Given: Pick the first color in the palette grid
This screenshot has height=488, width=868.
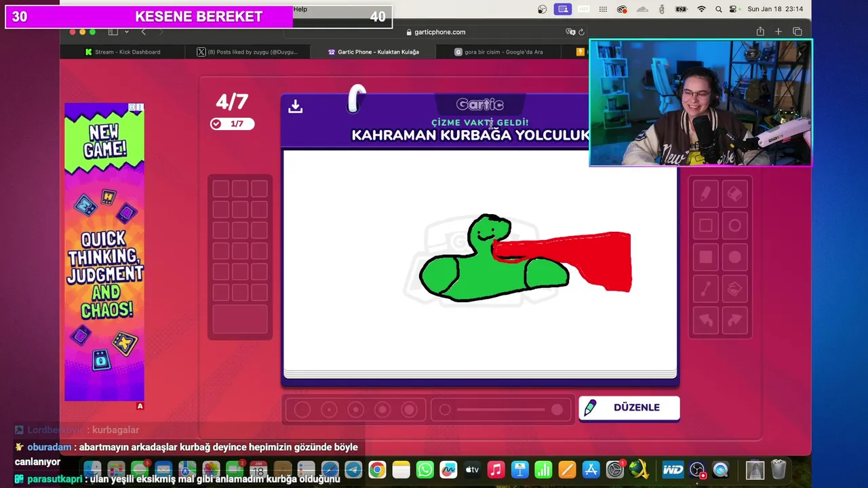Looking at the screenshot, I should (220, 188).
